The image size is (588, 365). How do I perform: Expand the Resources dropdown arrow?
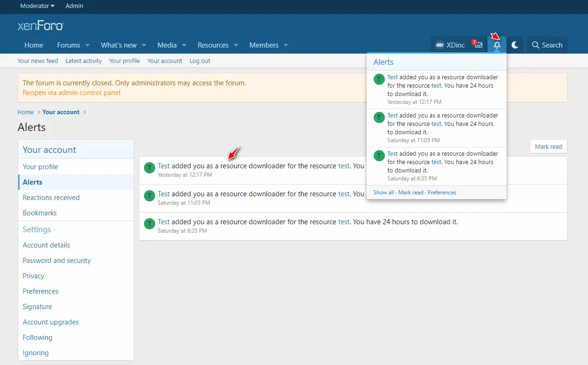236,45
